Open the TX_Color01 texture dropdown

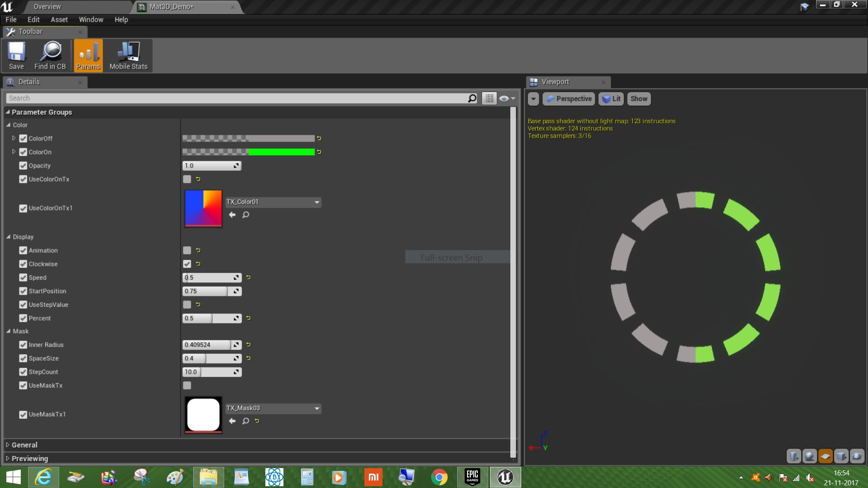pyautogui.click(x=273, y=202)
